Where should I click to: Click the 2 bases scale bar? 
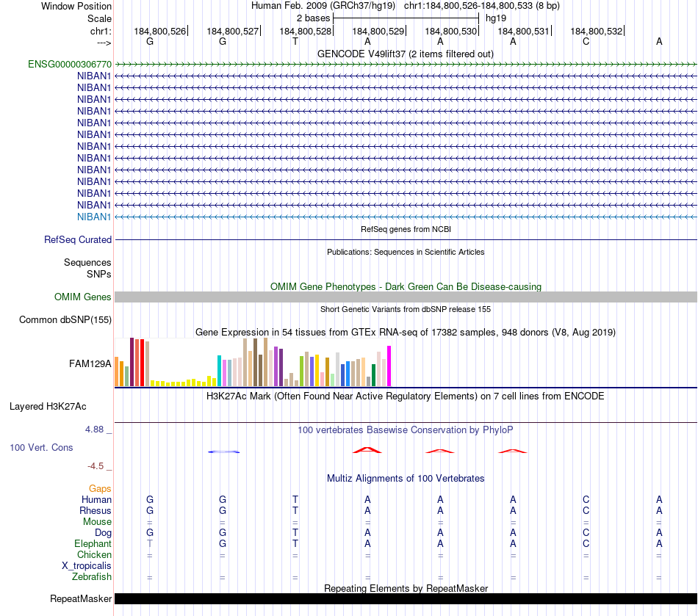click(406, 18)
